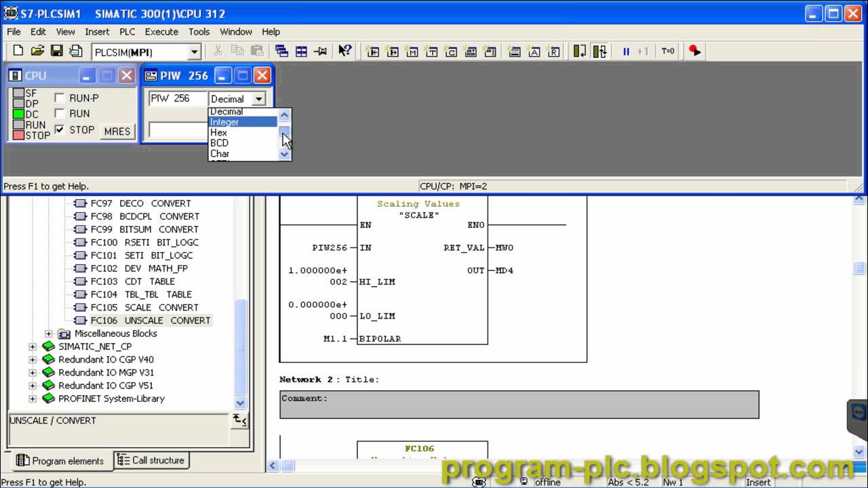Expand PROFINET System-Library node
The image size is (868, 488).
tap(33, 399)
